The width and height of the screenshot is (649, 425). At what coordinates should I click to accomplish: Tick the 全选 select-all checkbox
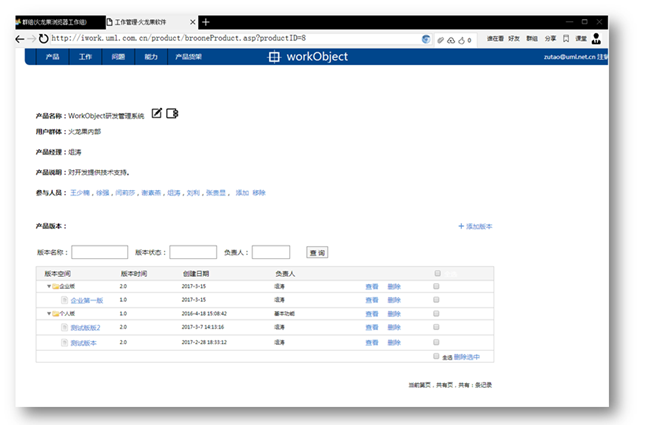[435, 356]
